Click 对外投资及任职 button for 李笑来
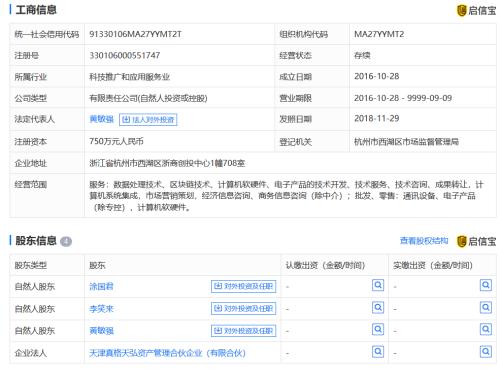Screen dimensions: 500x371 244,309
